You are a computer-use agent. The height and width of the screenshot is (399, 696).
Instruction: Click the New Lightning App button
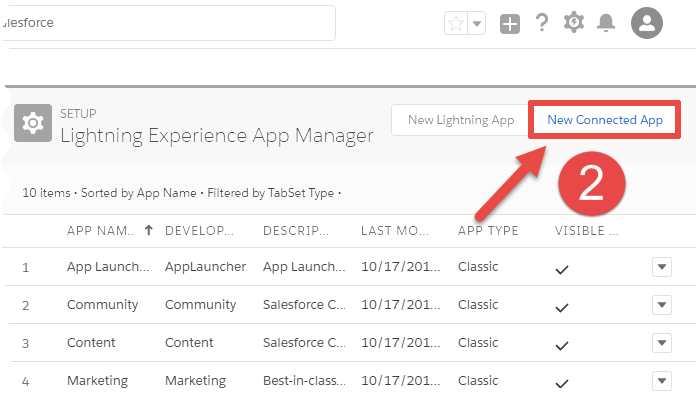pyautogui.click(x=460, y=120)
